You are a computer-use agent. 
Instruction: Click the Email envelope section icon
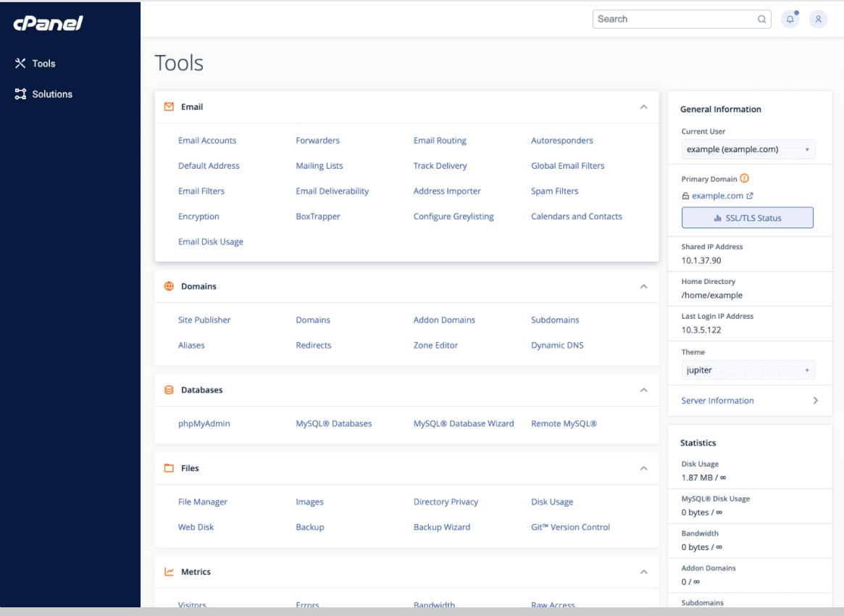(x=169, y=107)
